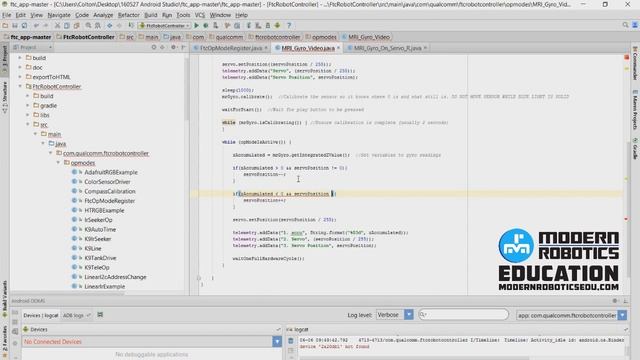Click the qualcomm breadcrumb
640x360 pixels.
point(229,37)
